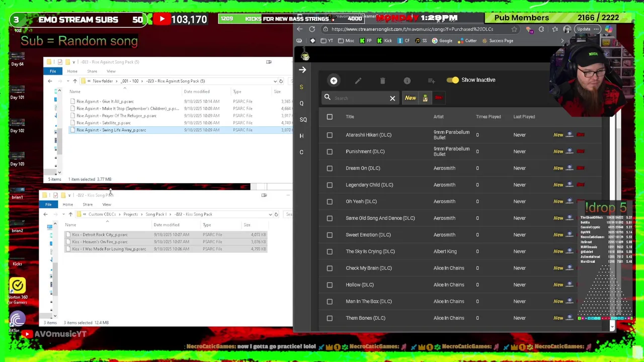Open the Home tab in Kiss Song Pack window
Viewport: 644px width, 362px height.
pyautogui.click(x=67, y=205)
